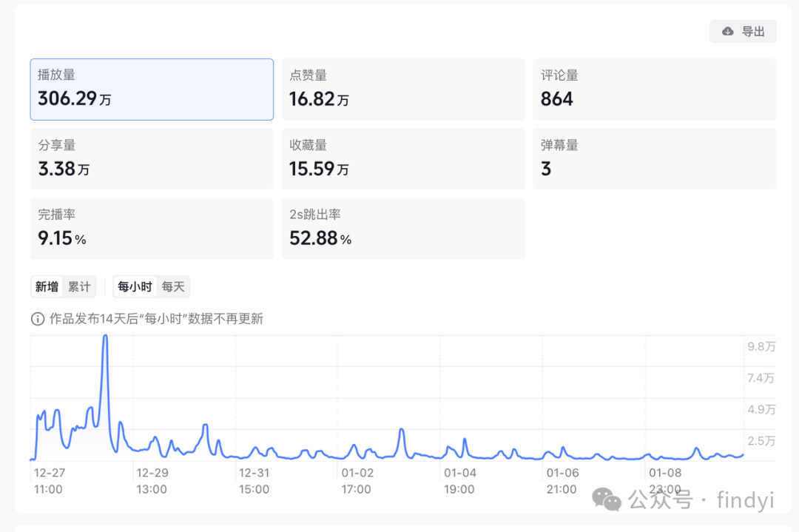The width and height of the screenshot is (799, 532).
Task: Click the 2.5万 y-axis label
Action: click(761, 441)
